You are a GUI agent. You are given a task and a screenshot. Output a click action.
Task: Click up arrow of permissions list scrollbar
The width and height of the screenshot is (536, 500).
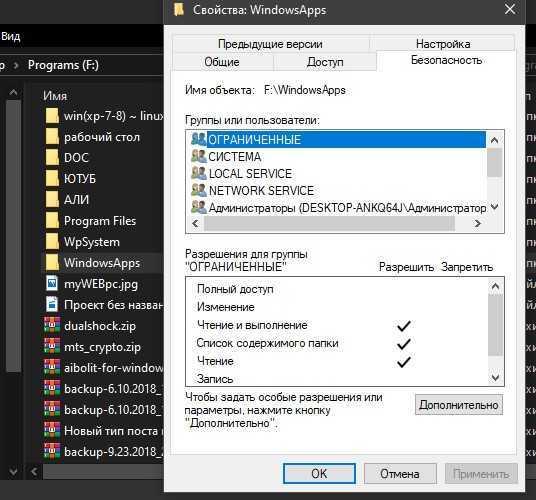coord(495,286)
